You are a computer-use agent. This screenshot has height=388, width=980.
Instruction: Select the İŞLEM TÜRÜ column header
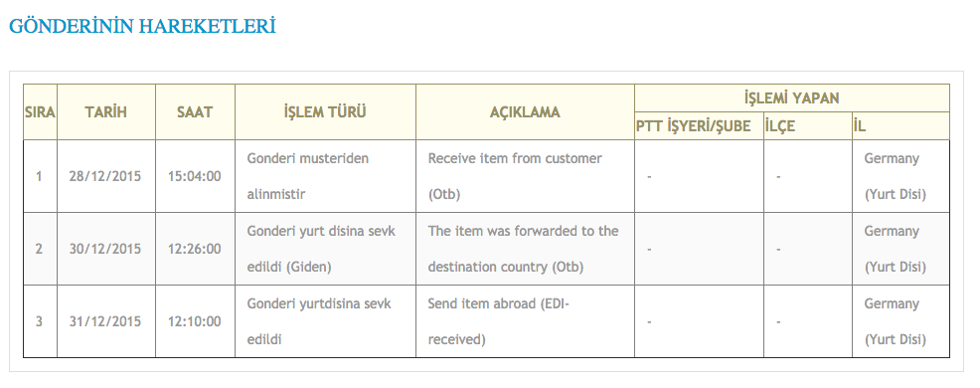(x=325, y=112)
